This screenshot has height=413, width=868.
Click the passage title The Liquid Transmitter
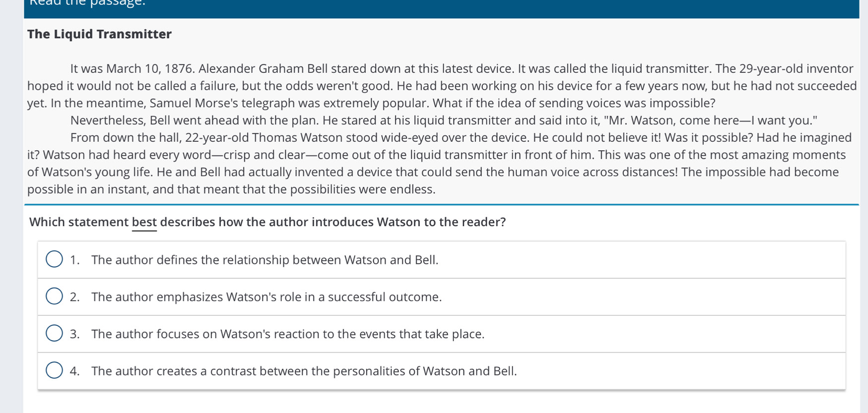click(99, 34)
